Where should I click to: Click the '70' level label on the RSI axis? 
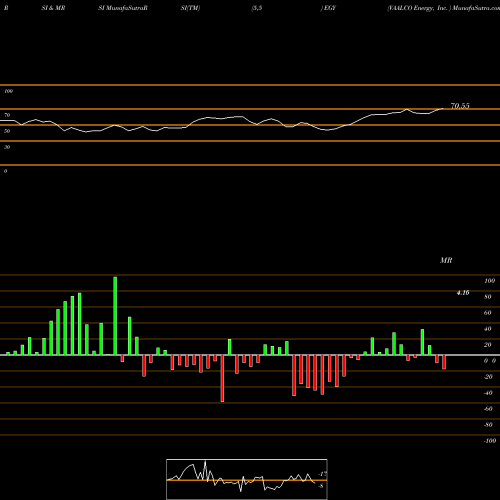coord(7,115)
